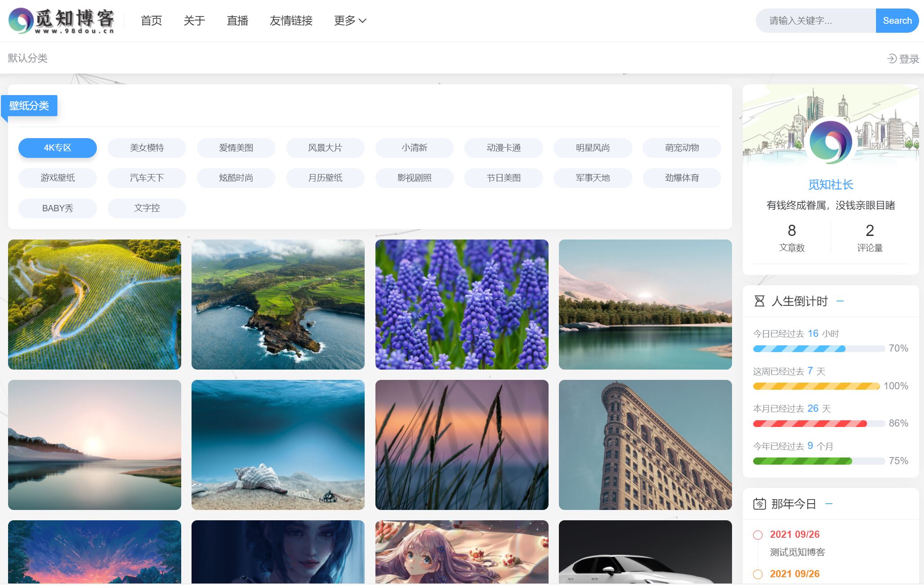Open the 首页 nav item

coord(151,21)
